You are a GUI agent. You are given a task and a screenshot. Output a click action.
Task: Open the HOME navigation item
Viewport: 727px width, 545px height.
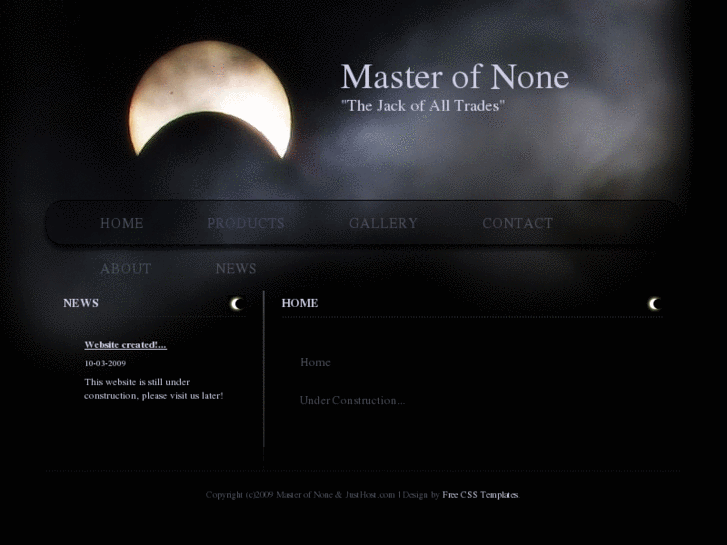[122, 224]
